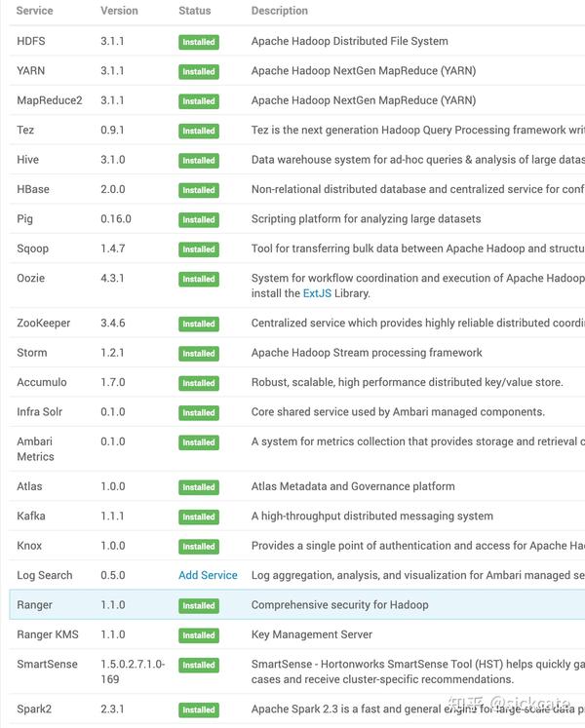Click the Installed badge in the Kafka row
This screenshot has width=585, height=728.
[x=198, y=517]
